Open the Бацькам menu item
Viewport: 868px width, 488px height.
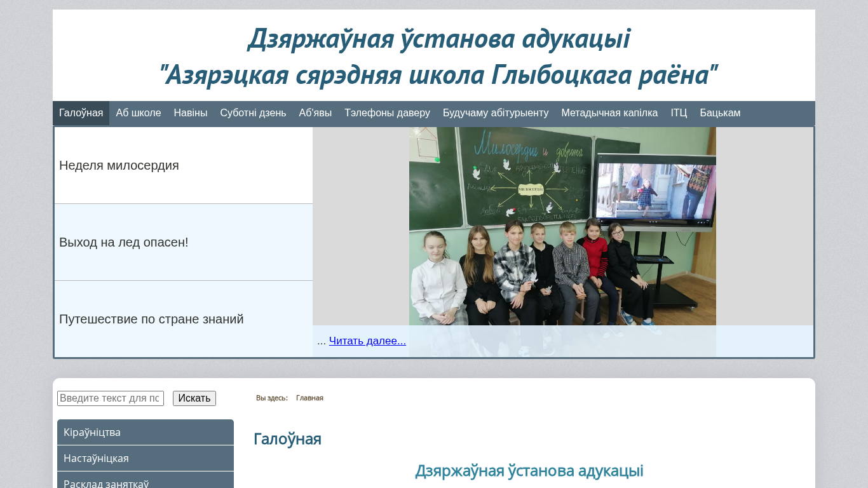pyautogui.click(x=720, y=113)
